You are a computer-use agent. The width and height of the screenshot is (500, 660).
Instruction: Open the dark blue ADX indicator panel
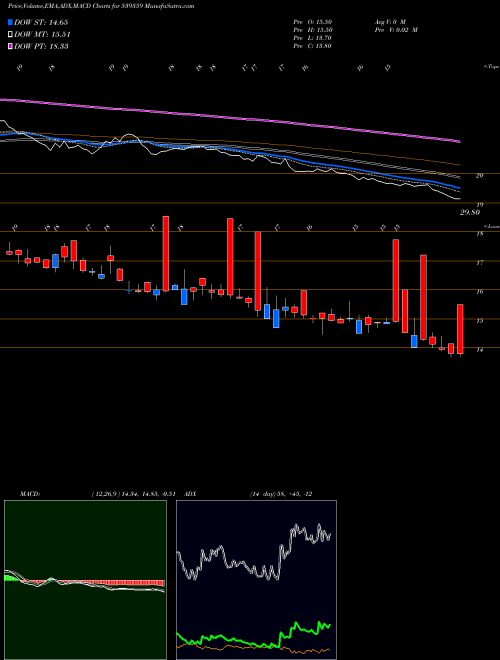pyautogui.click(x=256, y=580)
